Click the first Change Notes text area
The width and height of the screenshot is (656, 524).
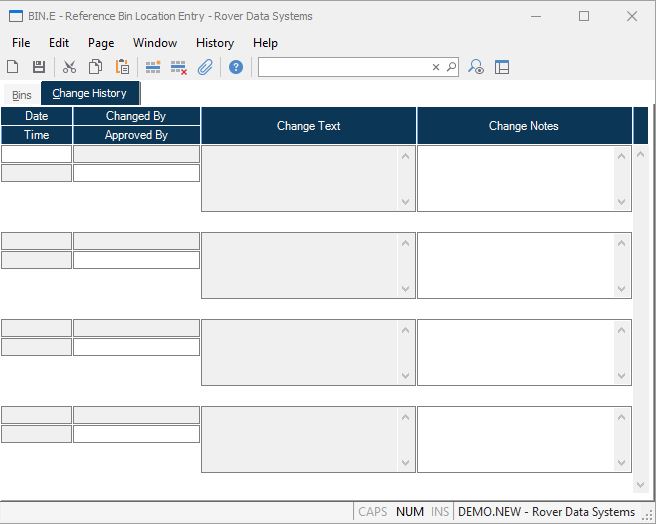516,178
